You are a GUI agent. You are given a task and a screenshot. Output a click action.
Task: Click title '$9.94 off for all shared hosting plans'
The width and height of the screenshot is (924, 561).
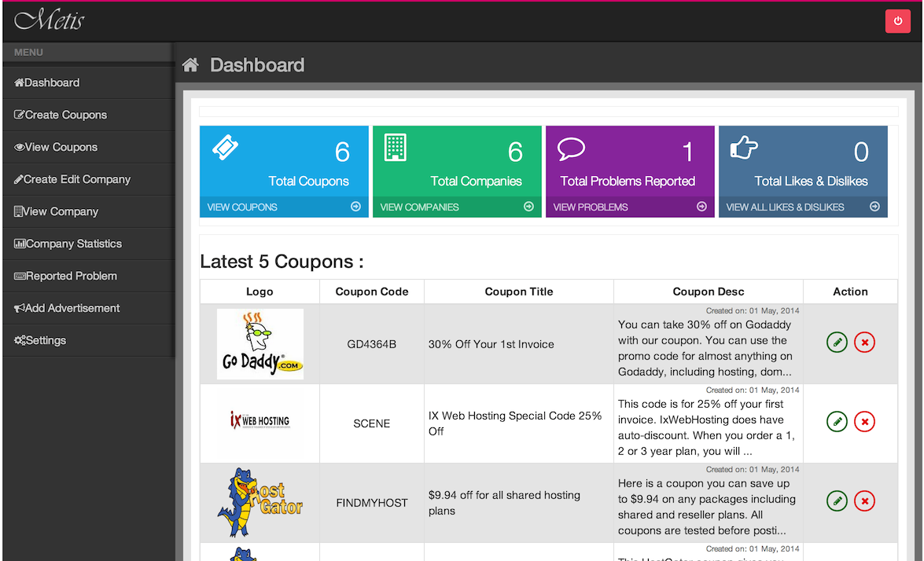504,503
